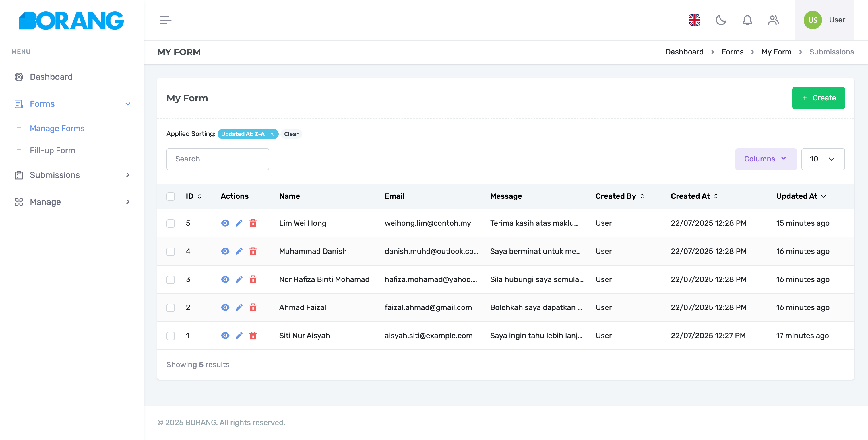Open the rows-per-page dropdown showing 10

(x=823, y=159)
